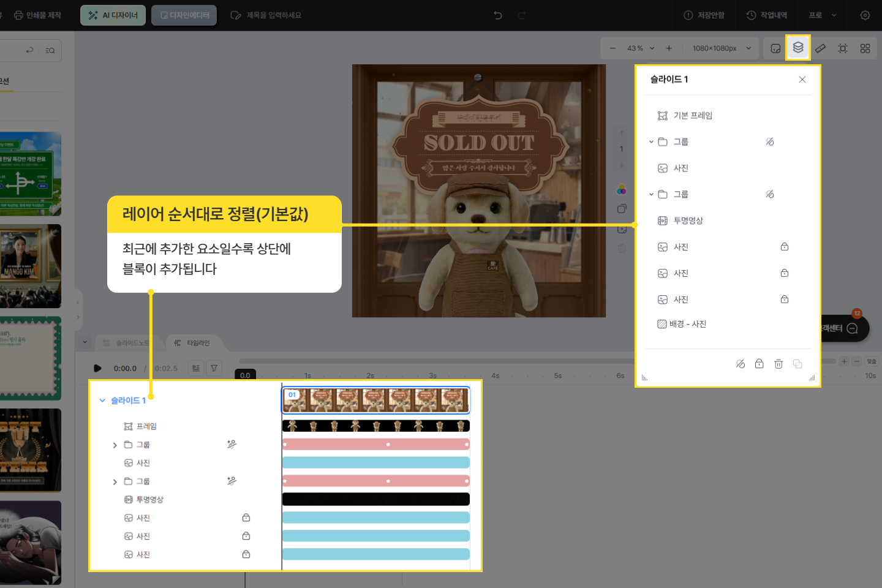Toggle visibility of first 그룹 in layers panel
882x588 pixels.
coord(770,141)
